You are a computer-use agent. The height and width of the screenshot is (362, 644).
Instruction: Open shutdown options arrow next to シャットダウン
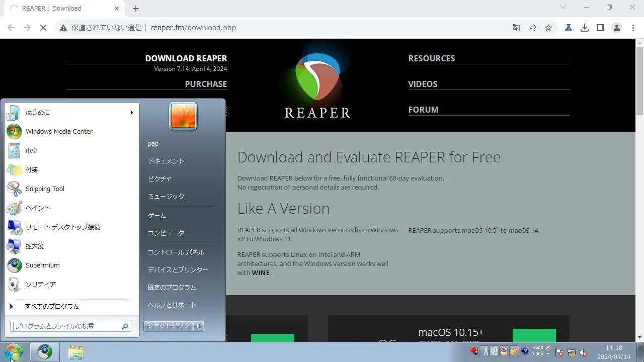[x=199, y=326]
